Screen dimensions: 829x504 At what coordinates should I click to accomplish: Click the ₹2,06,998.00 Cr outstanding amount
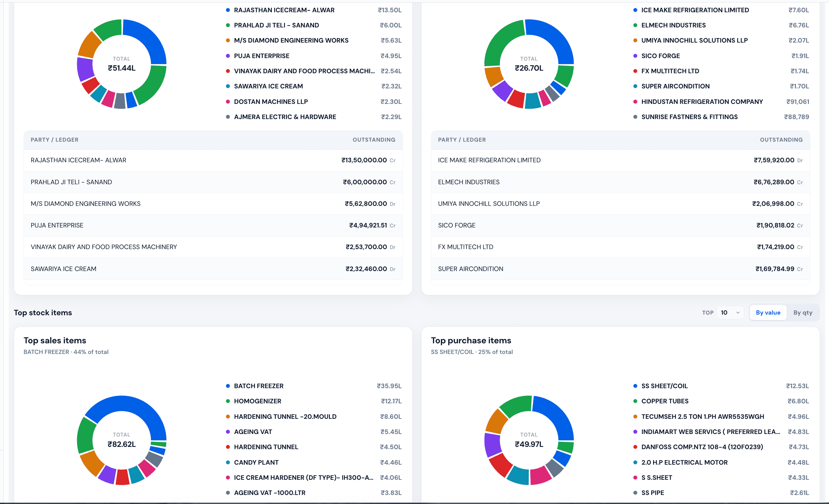point(778,203)
